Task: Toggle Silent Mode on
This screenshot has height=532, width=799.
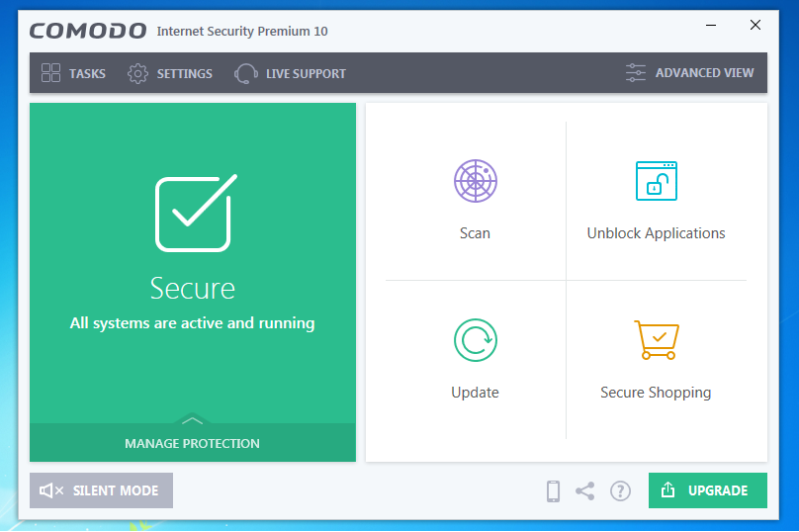Action: (x=102, y=490)
